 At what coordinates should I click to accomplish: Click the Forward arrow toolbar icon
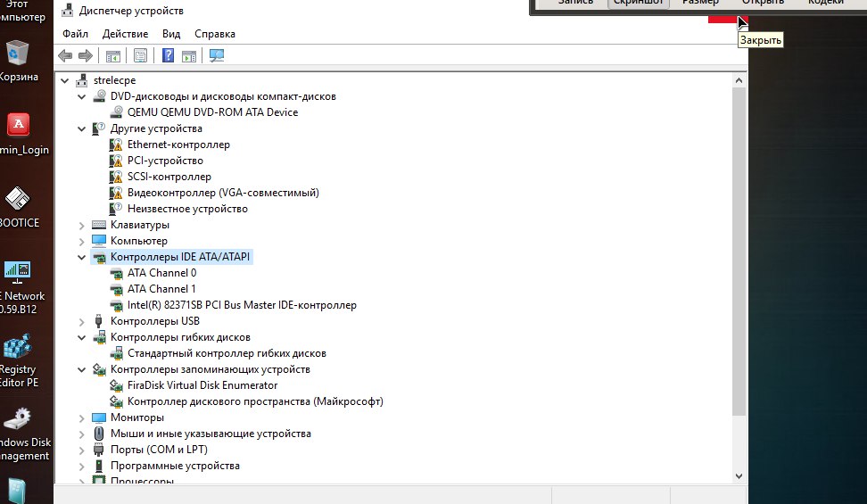(x=85, y=55)
